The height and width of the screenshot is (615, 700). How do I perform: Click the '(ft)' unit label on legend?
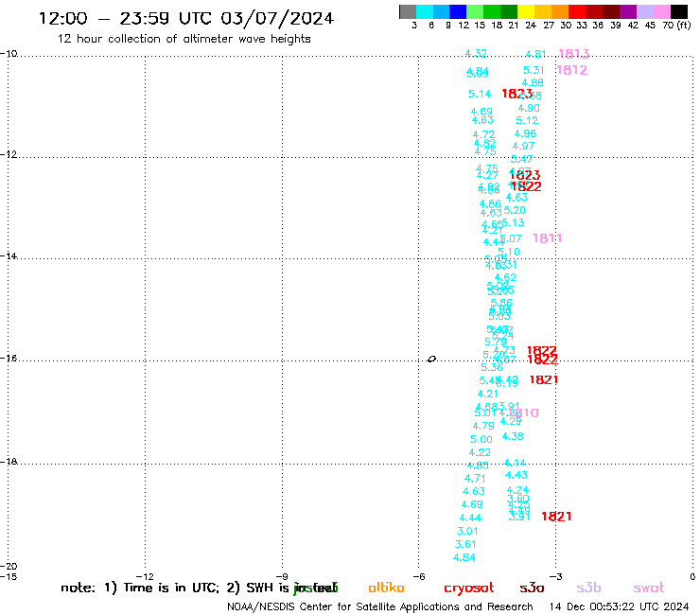click(x=684, y=26)
